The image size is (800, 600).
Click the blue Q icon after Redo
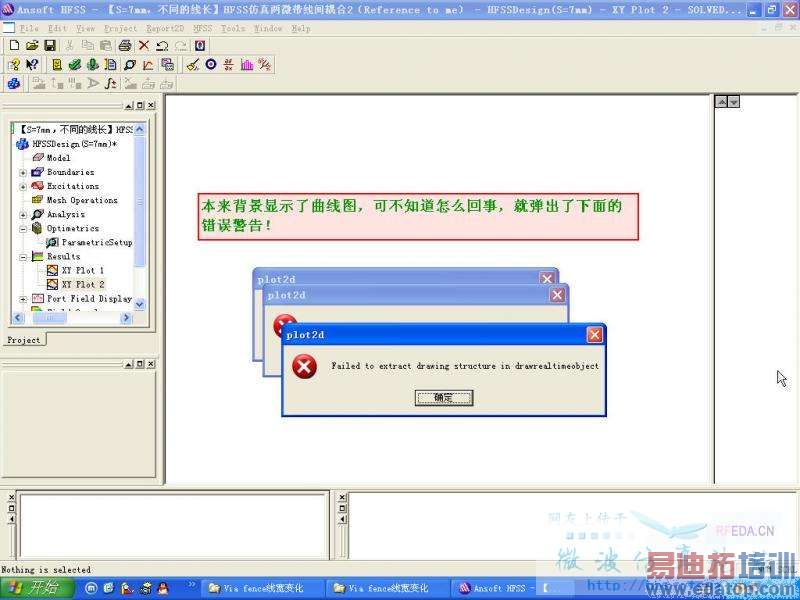[200, 45]
